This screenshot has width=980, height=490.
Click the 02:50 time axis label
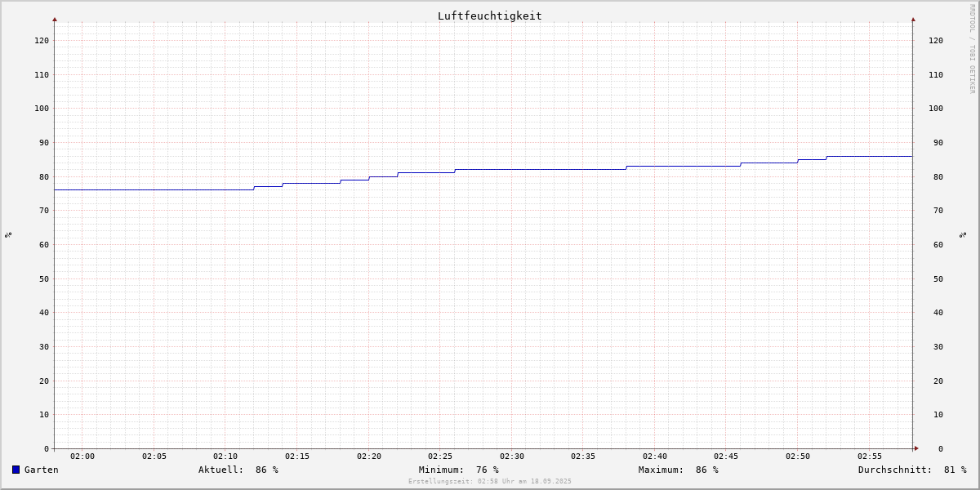(x=798, y=457)
